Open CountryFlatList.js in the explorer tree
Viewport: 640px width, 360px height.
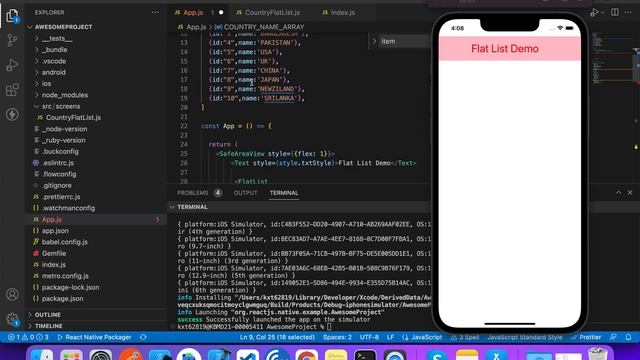click(73, 118)
